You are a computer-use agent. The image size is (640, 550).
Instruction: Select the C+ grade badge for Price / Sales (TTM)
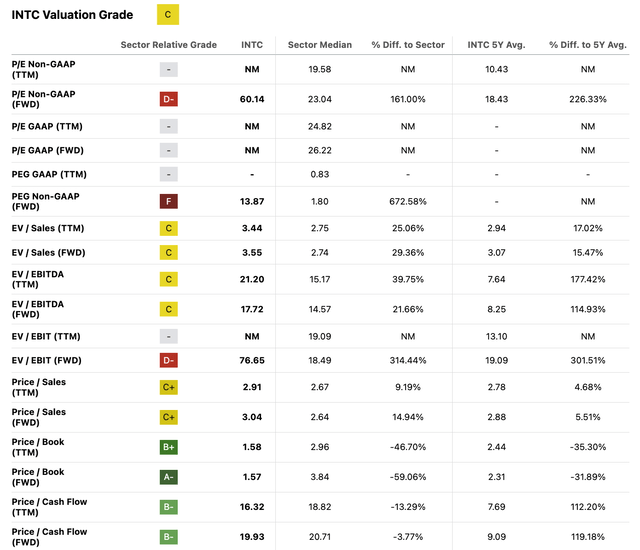(168, 388)
